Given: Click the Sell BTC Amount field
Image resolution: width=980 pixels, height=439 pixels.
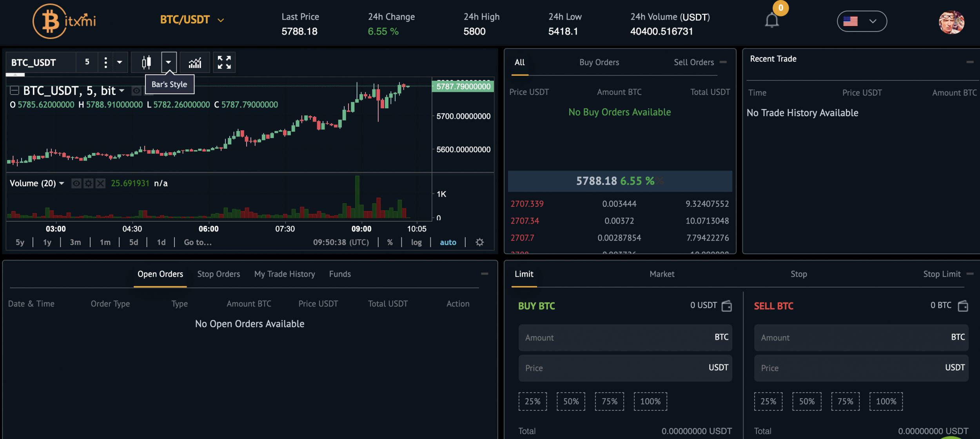Looking at the screenshot, I should 861,337.
